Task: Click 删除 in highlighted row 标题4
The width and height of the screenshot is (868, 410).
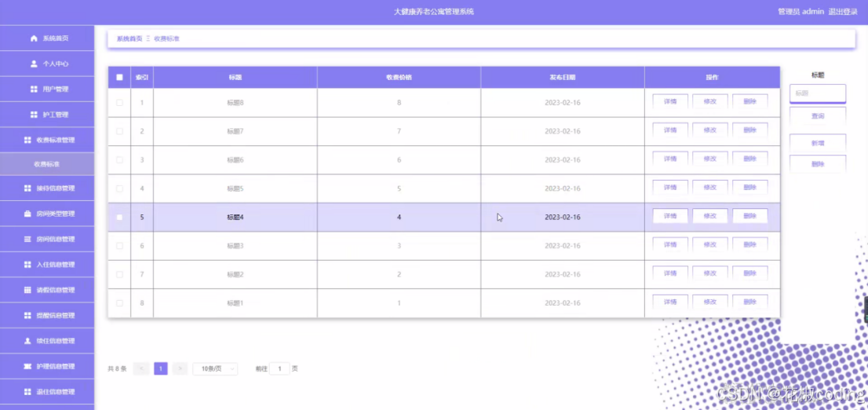Action: tap(750, 216)
